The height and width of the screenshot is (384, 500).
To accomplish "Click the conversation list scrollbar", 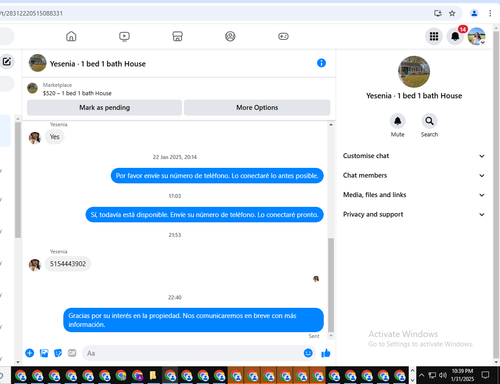I will point(18,180).
